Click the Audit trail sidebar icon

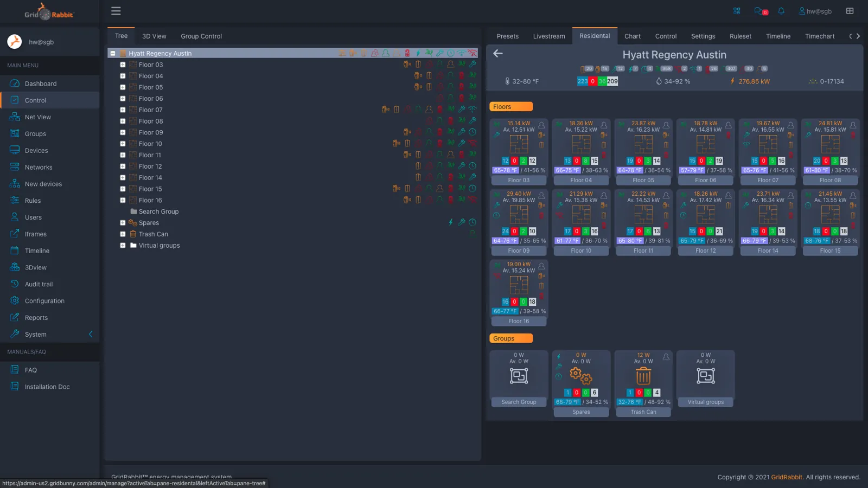(15, 284)
